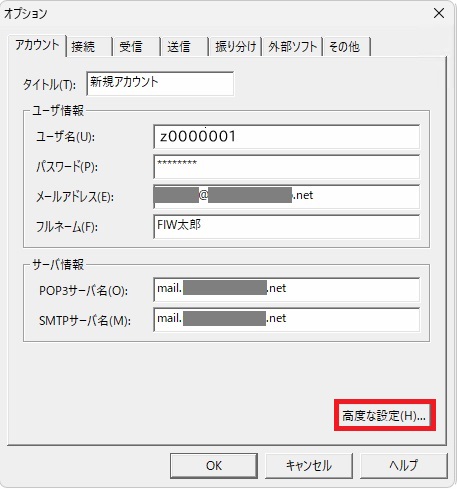Open 高度な設定(H)... advanced settings

[x=385, y=415]
